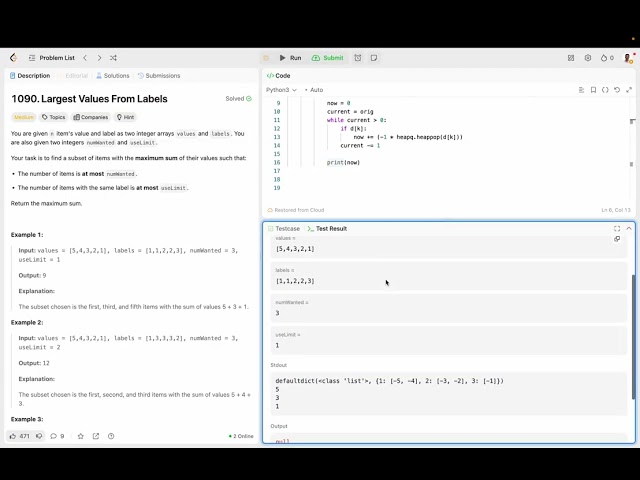
Task: Expand the Topics tag
Action: click(x=53, y=117)
